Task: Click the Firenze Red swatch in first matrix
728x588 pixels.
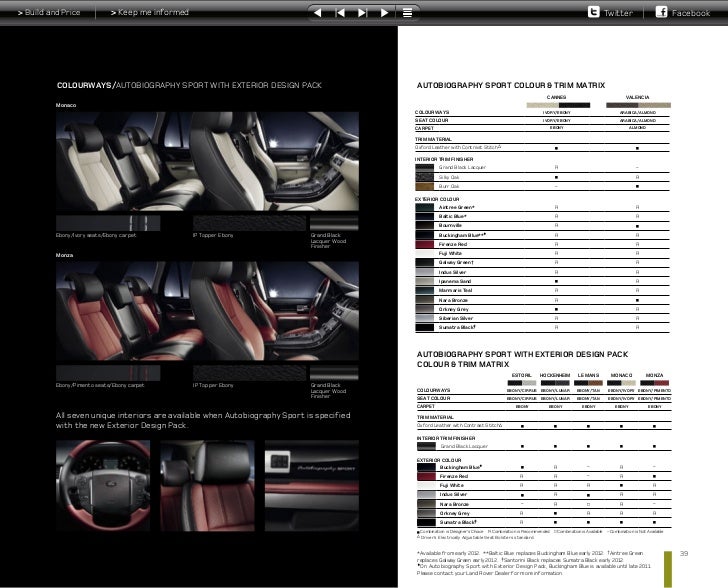Action: tap(424, 244)
